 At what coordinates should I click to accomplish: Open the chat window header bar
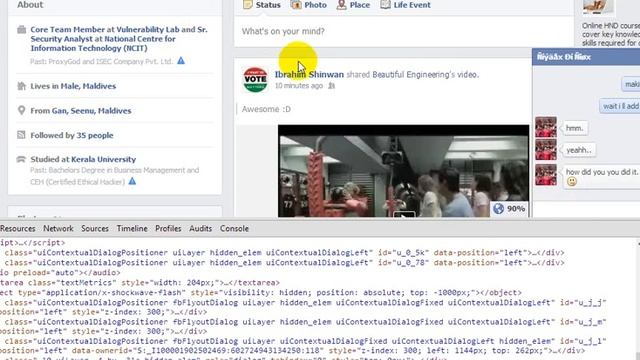point(586,57)
